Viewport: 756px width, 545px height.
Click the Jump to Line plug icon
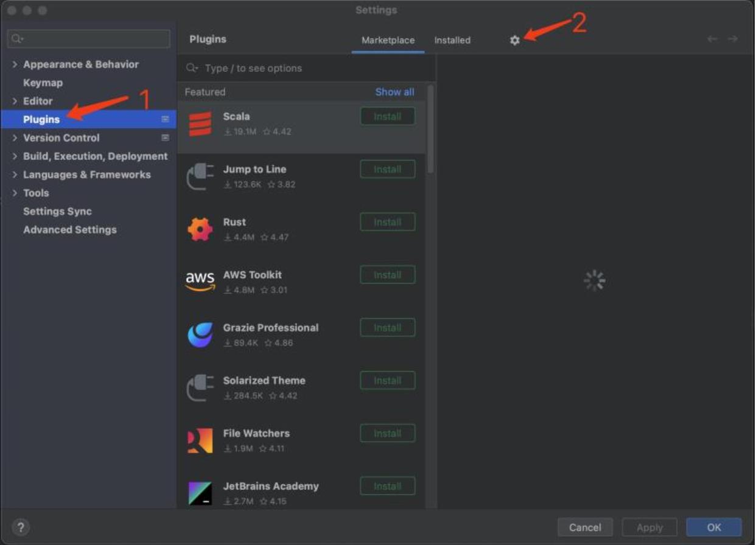click(x=200, y=177)
